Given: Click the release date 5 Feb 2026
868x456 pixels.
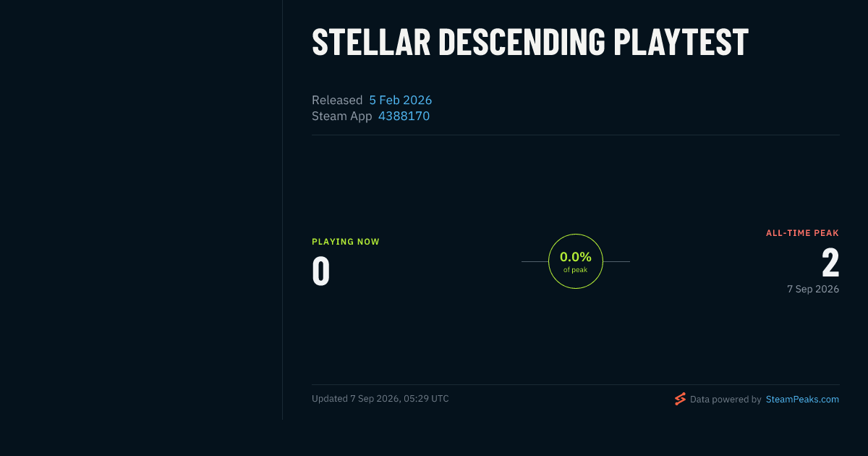Looking at the screenshot, I should point(401,100).
